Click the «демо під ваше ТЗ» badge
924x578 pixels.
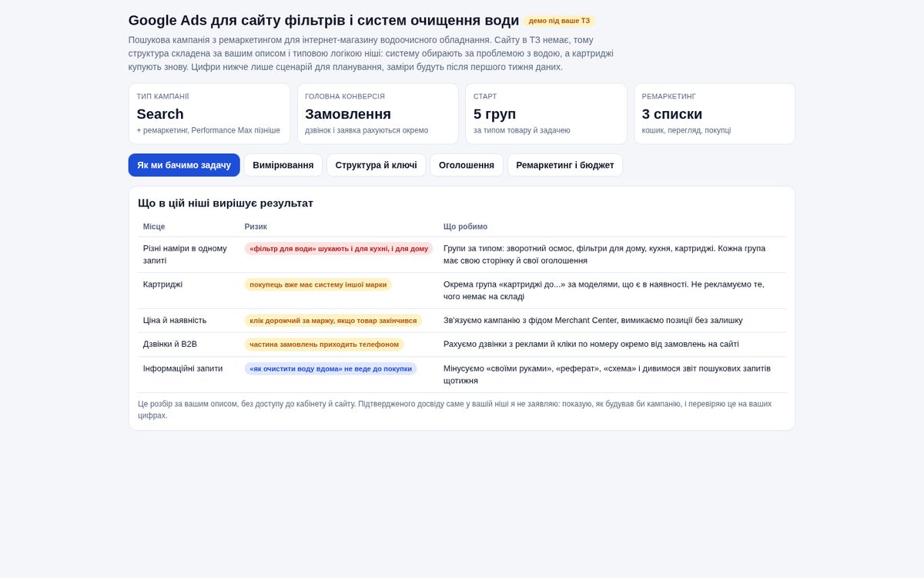point(559,21)
